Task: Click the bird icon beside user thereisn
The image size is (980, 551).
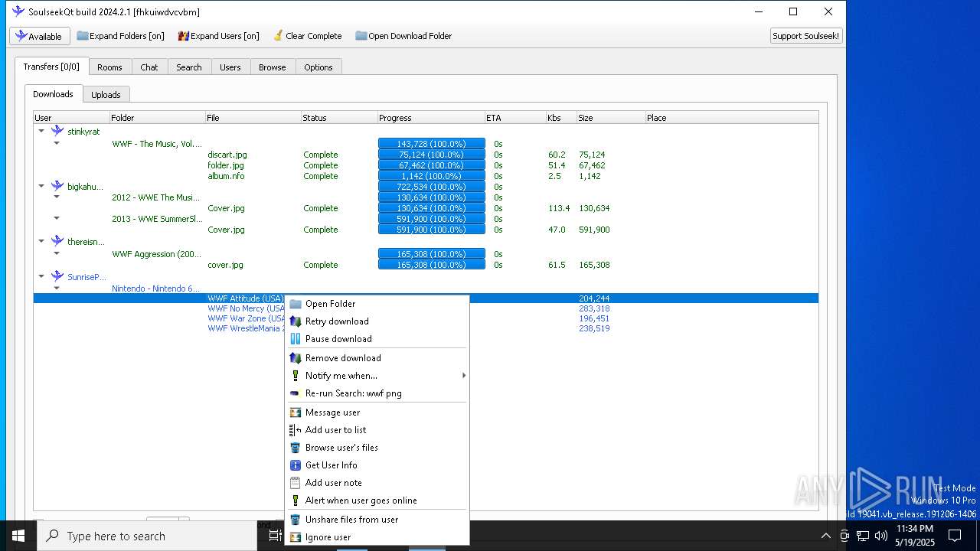Action: (57, 241)
